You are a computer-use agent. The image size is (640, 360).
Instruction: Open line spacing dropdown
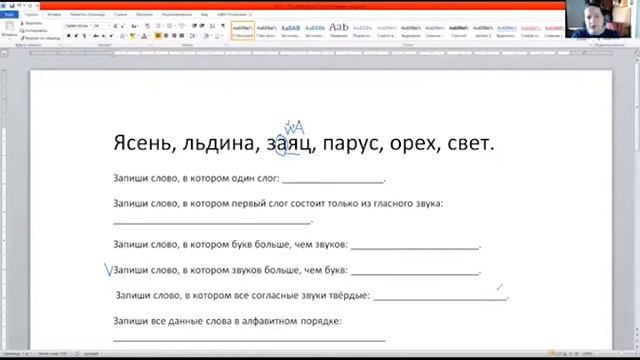coord(193,36)
